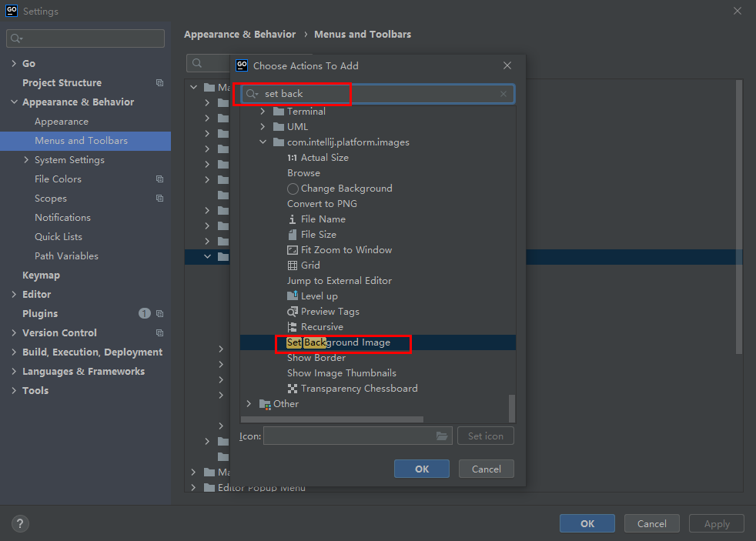Click the Actual Size 1:1 icon
This screenshot has width=756, height=541.
coord(293,158)
